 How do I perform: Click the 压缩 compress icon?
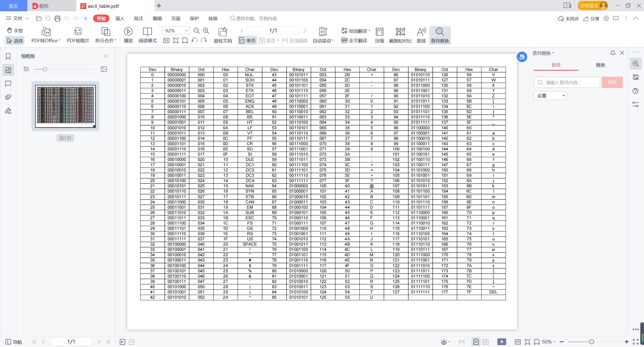(379, 32)
